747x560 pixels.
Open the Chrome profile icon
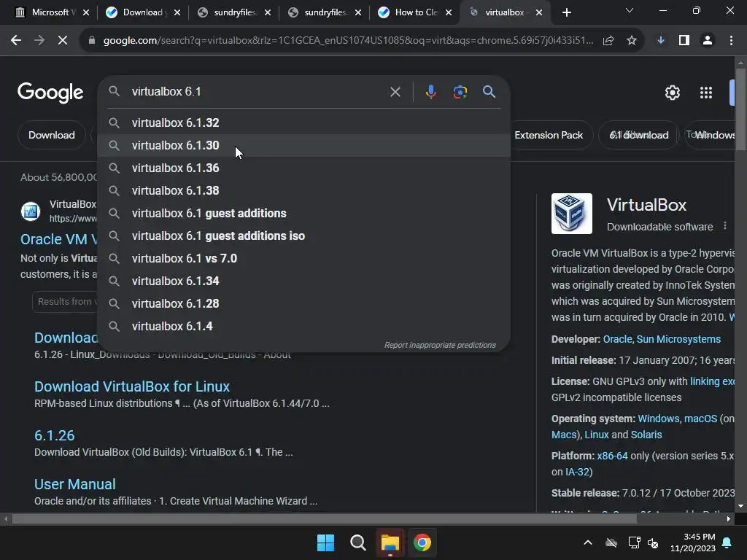pos(708,41)
